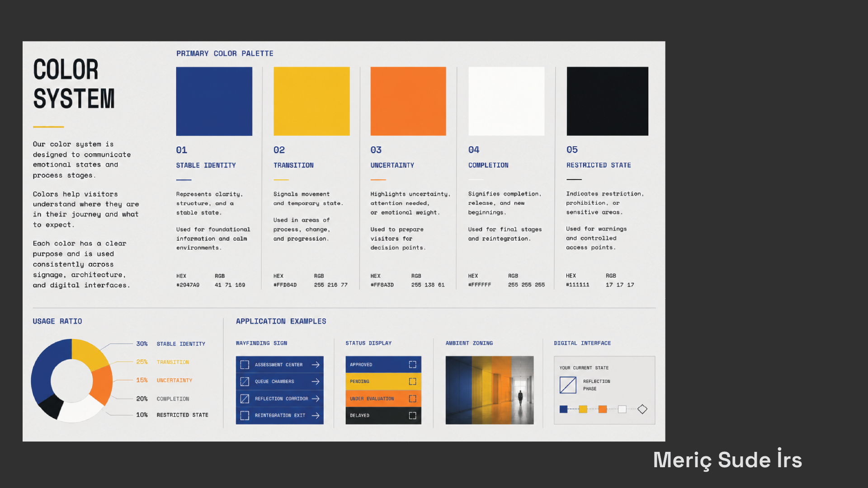Click the ASSESSMENT CENTER sign label

(278, 365)
